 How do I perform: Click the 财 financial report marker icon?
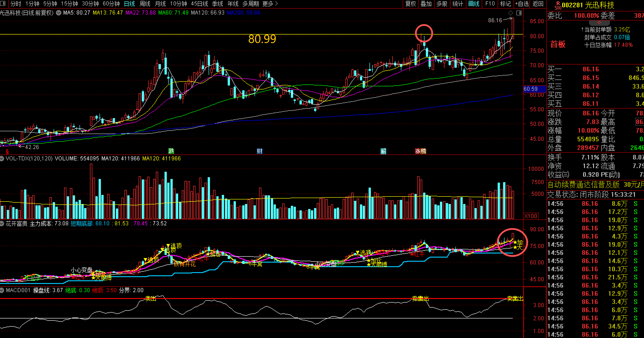coord(260,151)
